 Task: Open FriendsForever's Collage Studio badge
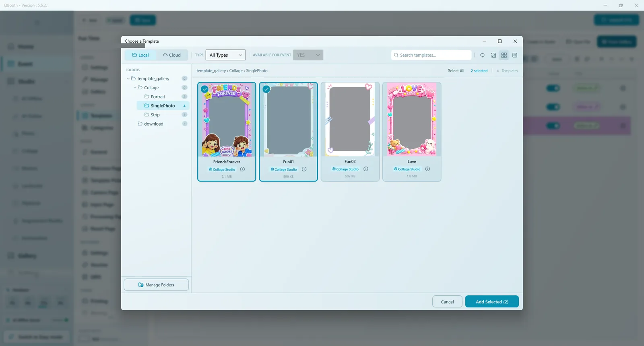coord(222,169)
